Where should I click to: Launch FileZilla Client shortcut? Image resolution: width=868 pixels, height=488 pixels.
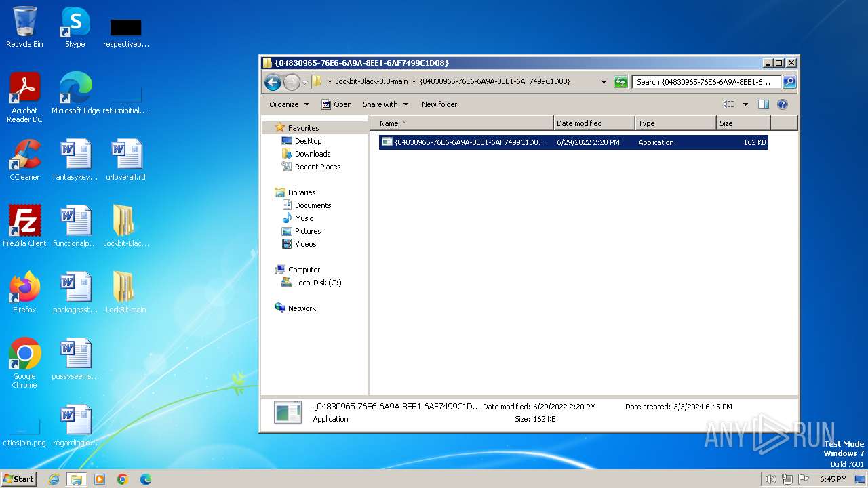(x=24, y=226)
